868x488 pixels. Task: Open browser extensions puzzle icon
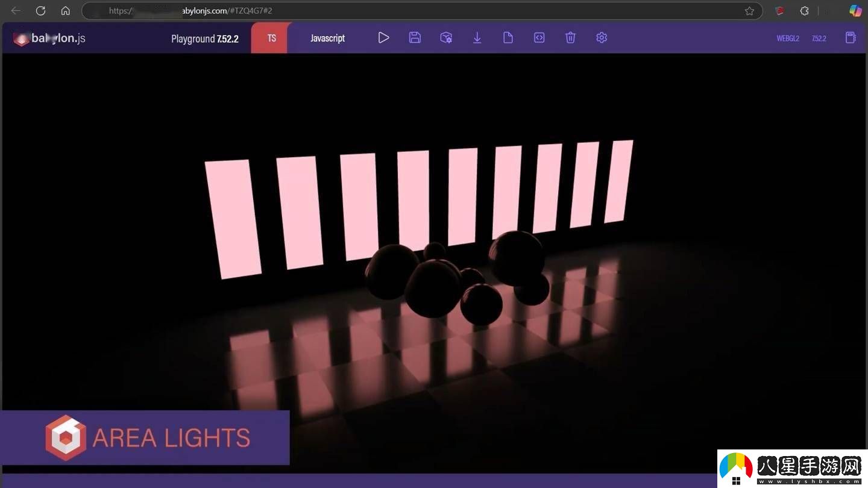pyautogui.click(x=804, y=11)
